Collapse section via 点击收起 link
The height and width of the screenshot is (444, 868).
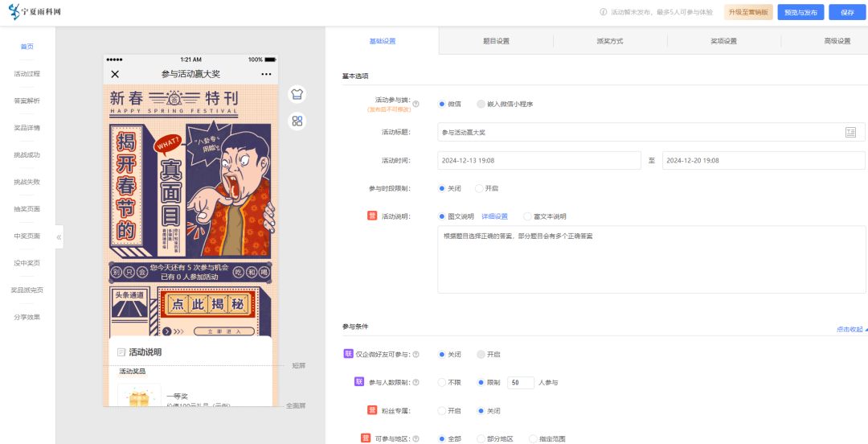pos(851,329)
